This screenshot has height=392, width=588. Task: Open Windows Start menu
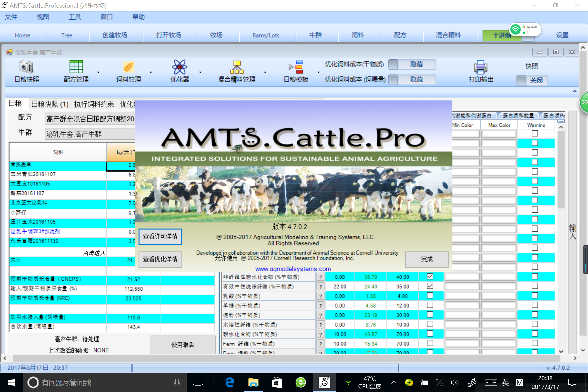11,382
